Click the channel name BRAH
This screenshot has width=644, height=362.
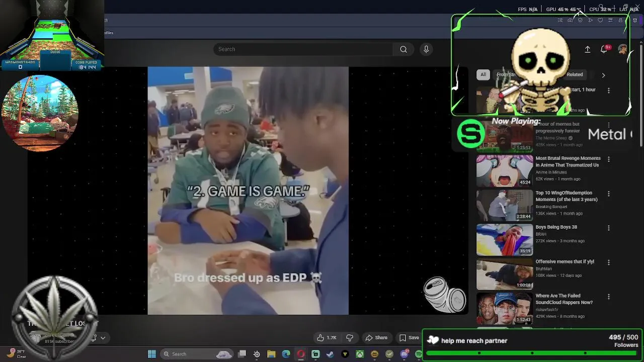tap(540, 234)
